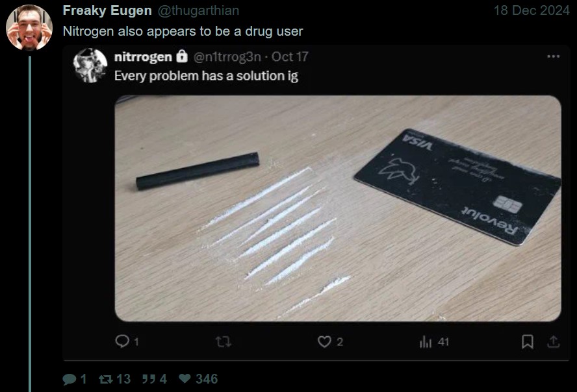Viewport: 577px width, 392px height.
Task: Open nitrrogen's profile avatar
Action: pos(90,66)
